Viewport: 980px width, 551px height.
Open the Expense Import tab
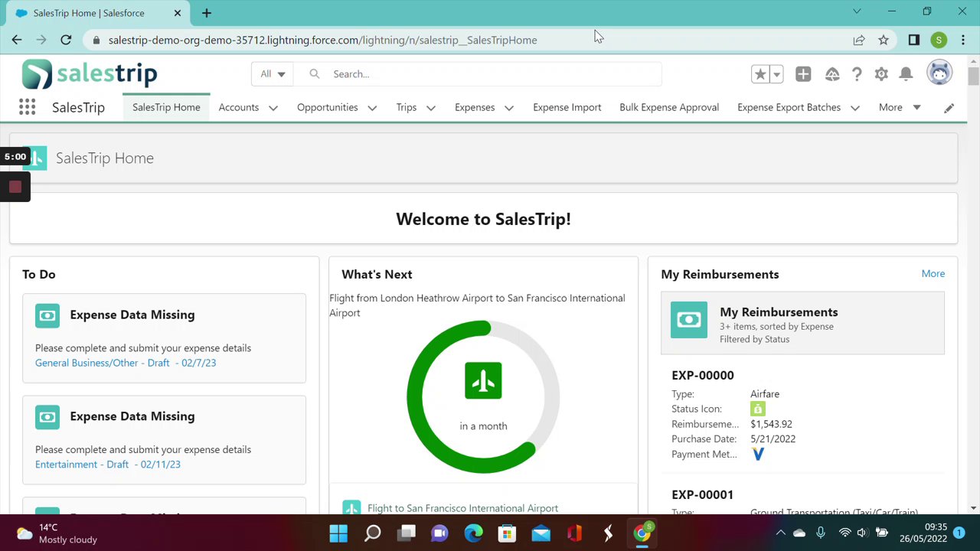[567, 108]
